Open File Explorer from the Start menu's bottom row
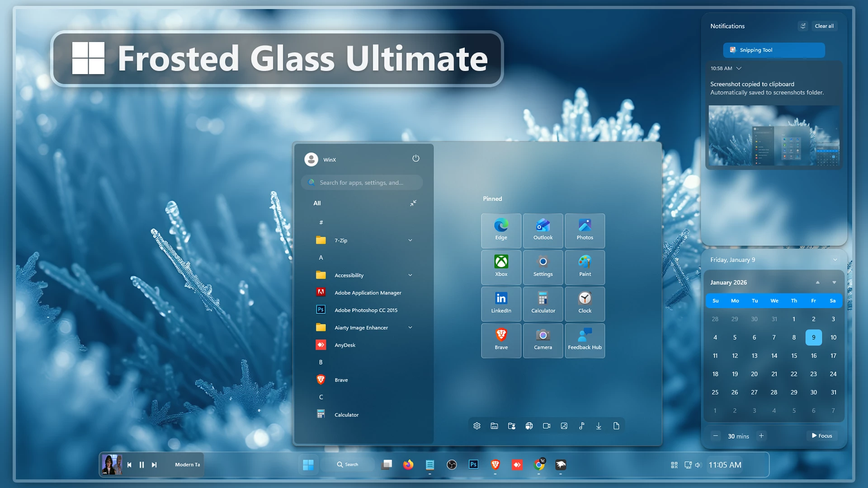 coord(494,426)
